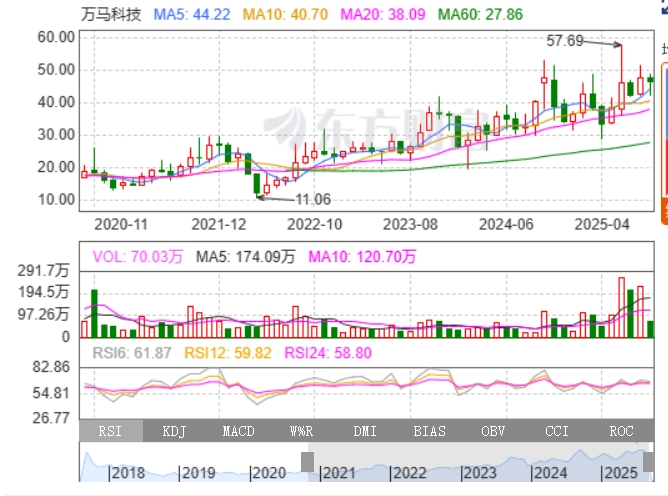
Task: Click the 2021-12 date axis label
Action: click(219, 224)
